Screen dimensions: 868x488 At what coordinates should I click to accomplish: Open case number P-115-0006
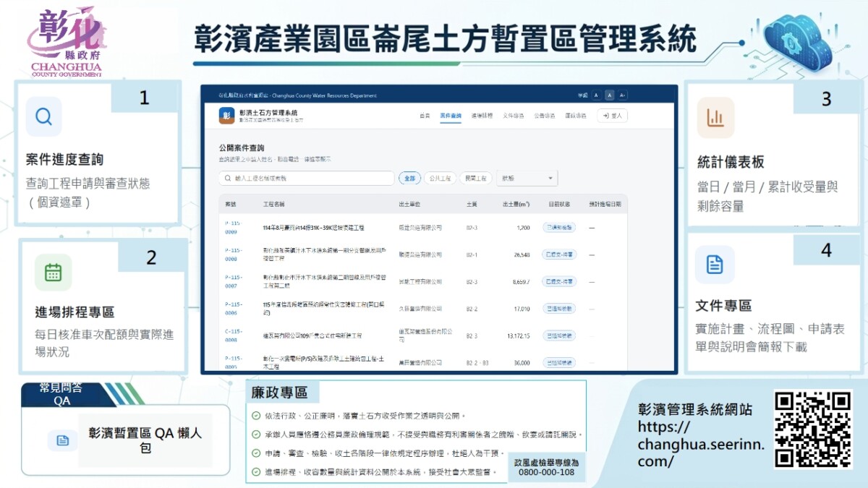coord(232,308)
